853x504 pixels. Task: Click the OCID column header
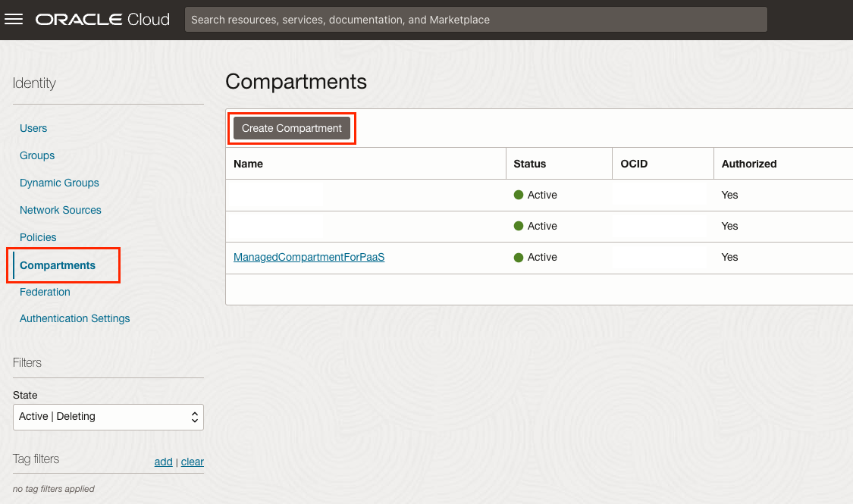tap(634, 164)
